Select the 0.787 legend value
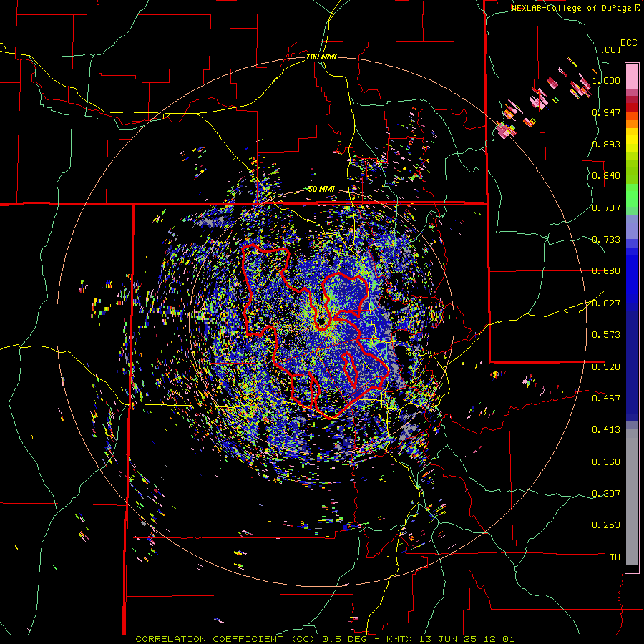644x644 pixels. 606,208
